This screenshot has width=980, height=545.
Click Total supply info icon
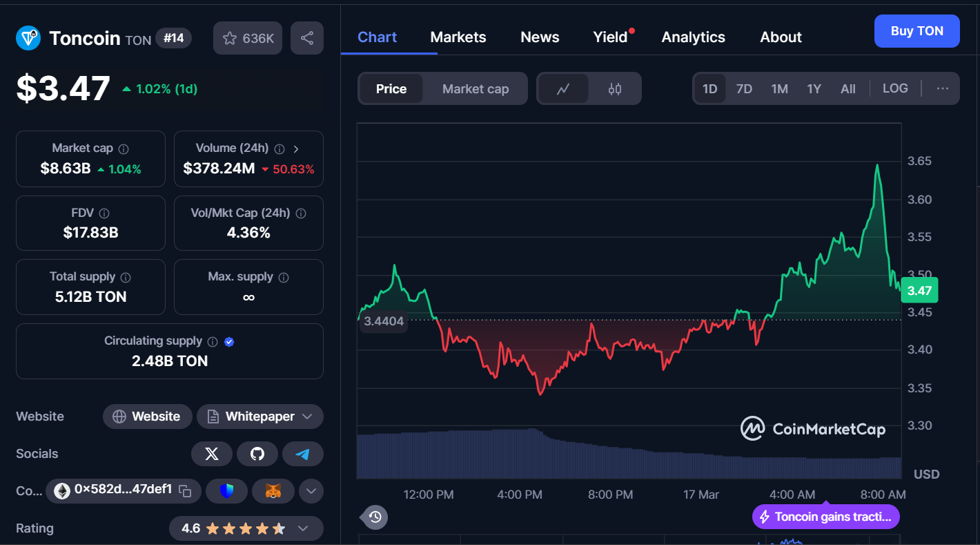tap(126, 277)
